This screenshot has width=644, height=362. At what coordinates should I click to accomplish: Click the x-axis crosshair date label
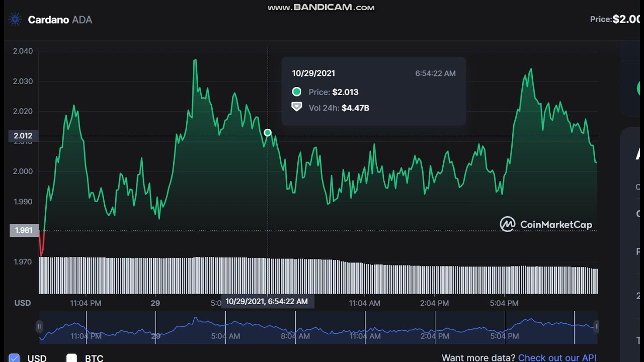(x=267, y=302)
